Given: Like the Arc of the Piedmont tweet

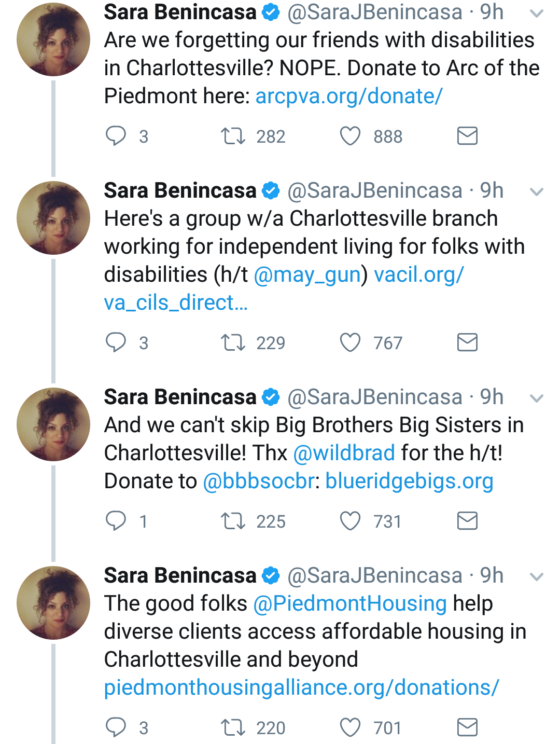Looking at the screenshot, I should pyautogui.click(x=350, y=136).
